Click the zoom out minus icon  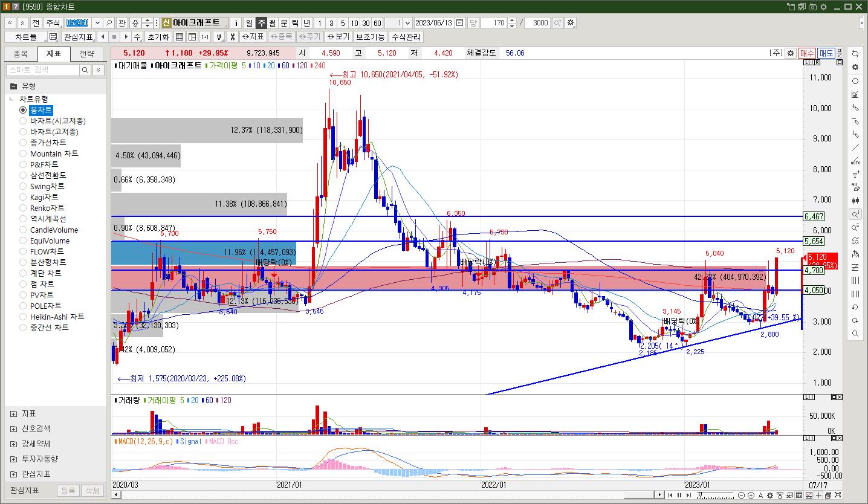742,496
